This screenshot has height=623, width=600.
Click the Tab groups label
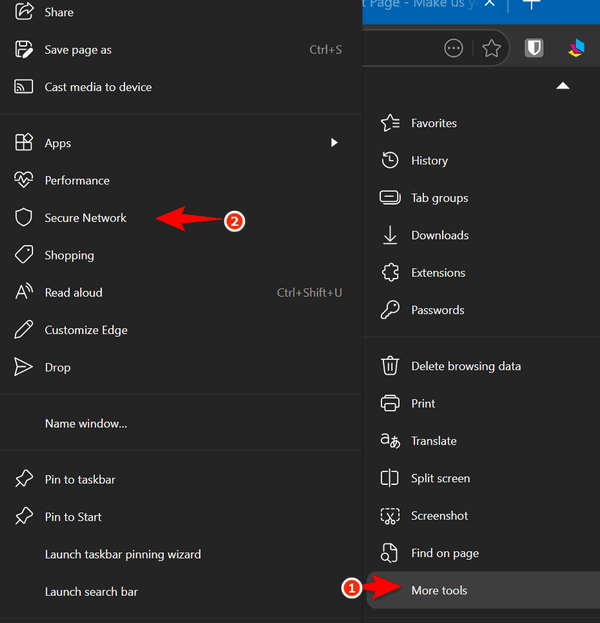point(439,198)
